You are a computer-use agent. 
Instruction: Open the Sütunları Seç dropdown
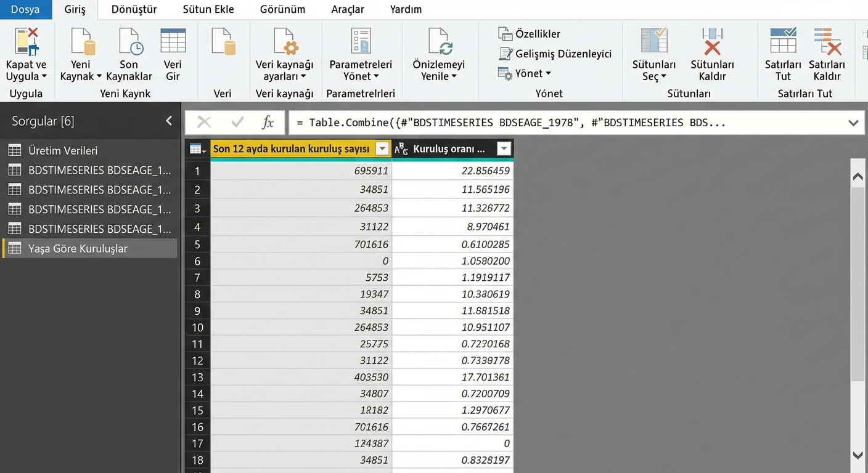[653, 60]
